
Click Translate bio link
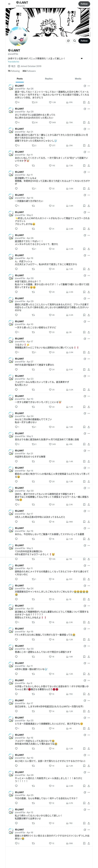[x=14, y=62]
